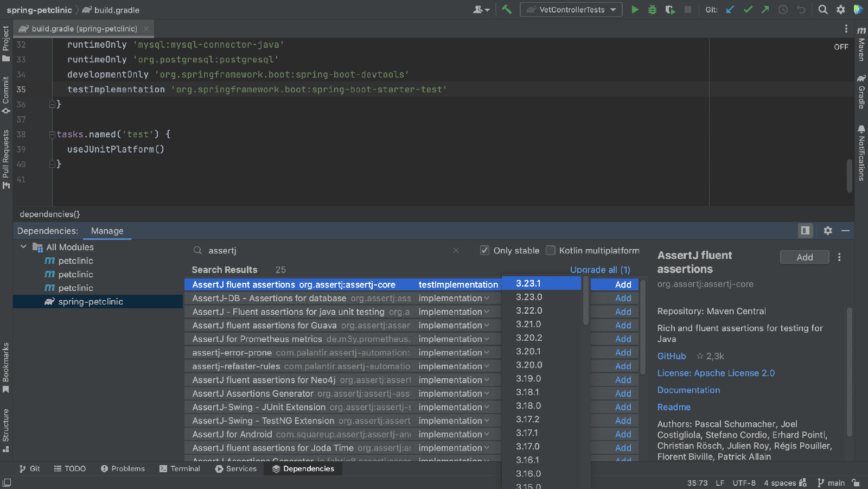Open the Readme link
The height and width of the screenshot is (489, 868).
pos(674,407)
